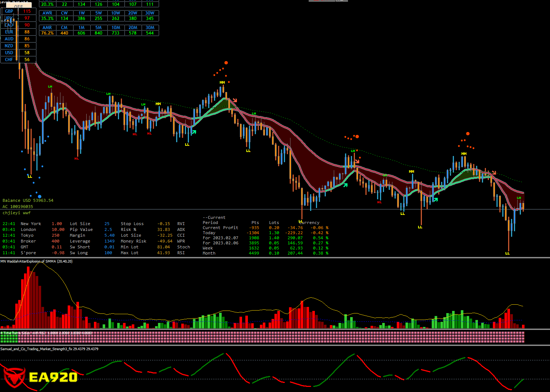The image size is (550, 392).
Task: Toggle the OFF button of Levels PLUS
Action: point(19,6)
